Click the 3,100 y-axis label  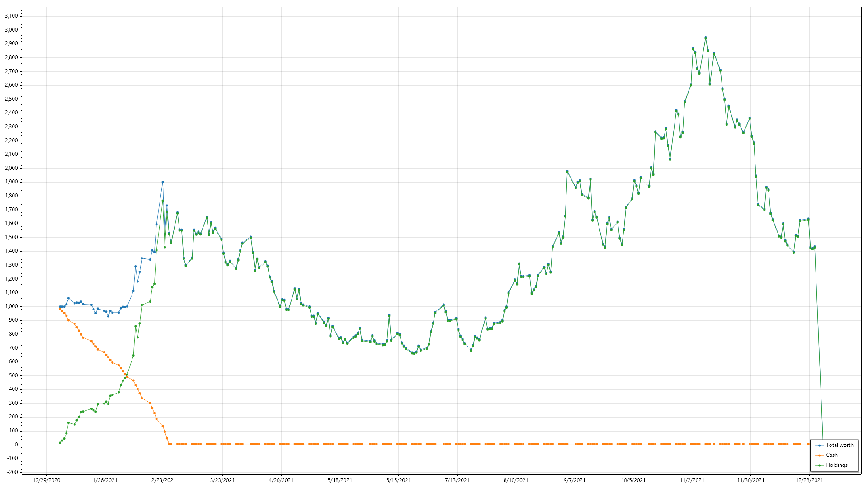[x=11, y=16]
